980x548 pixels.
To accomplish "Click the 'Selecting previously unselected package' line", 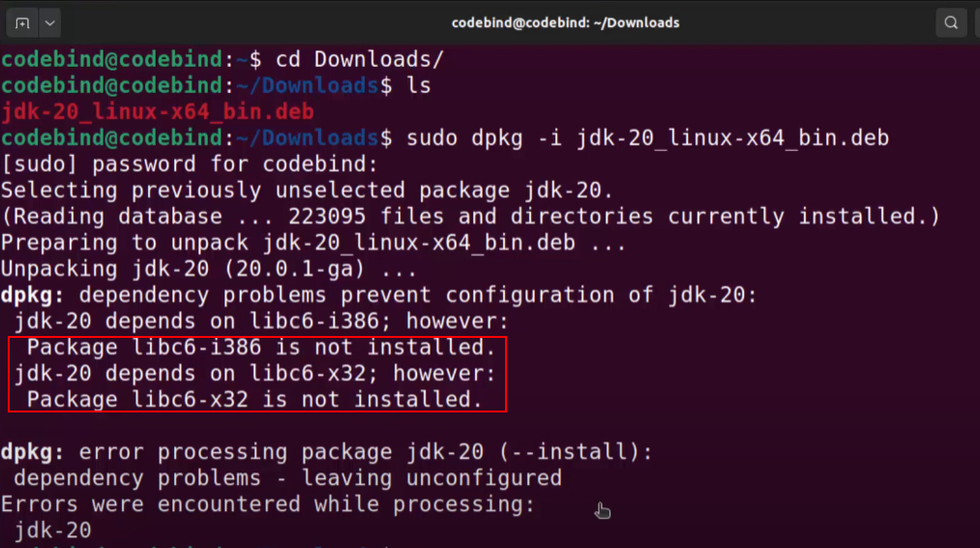I will pos(307,191).
